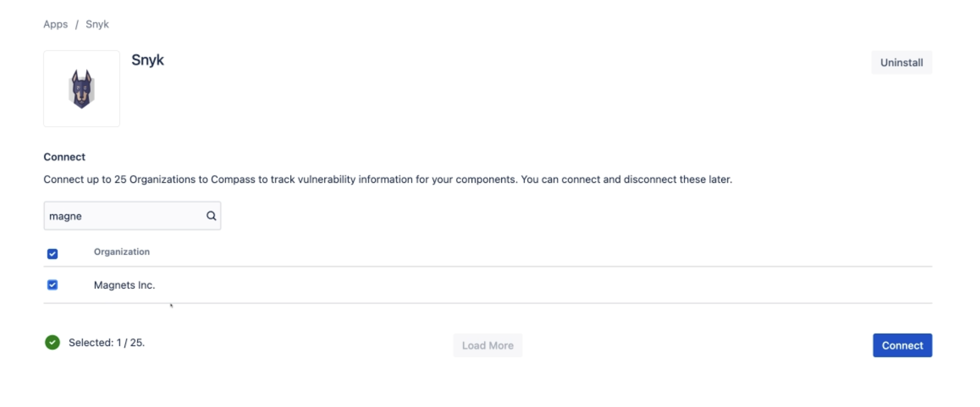Place cursor on typed text 'magne'
The width and height of the screenshot is (980, 407).
tap(65, 216)
